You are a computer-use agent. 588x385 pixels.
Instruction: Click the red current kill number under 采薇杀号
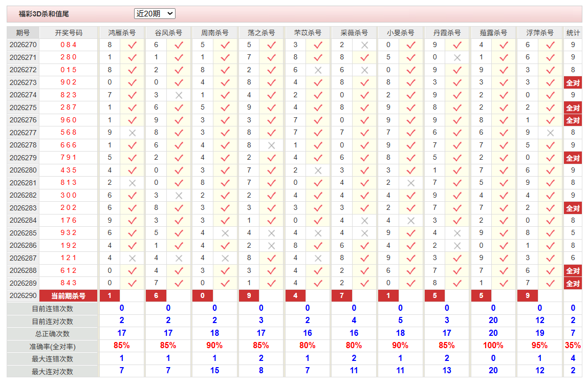coord(342,296)
